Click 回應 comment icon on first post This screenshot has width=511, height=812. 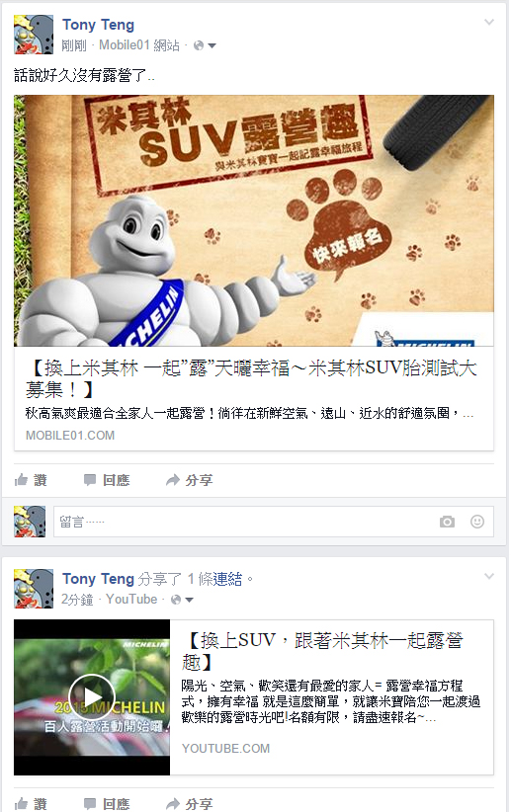[x=107, y=480]
